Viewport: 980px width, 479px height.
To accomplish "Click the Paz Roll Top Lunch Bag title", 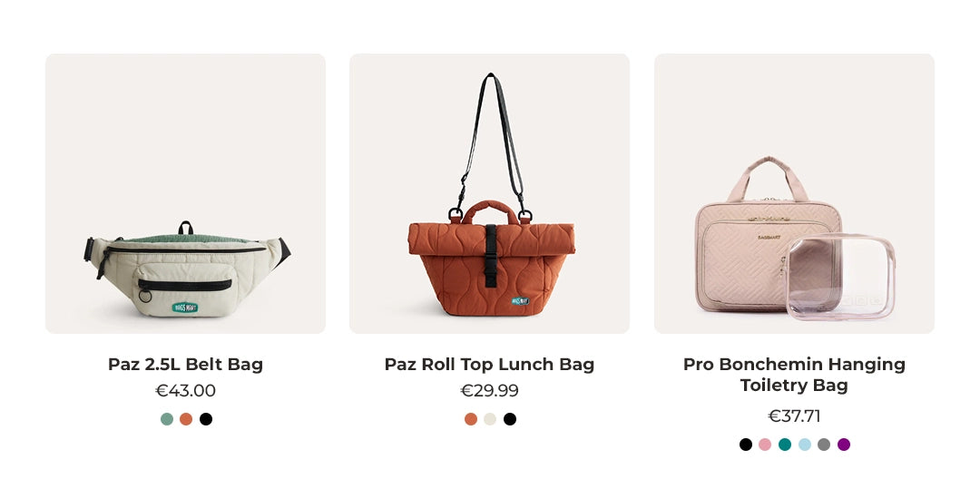I will (x=489, y=364).
